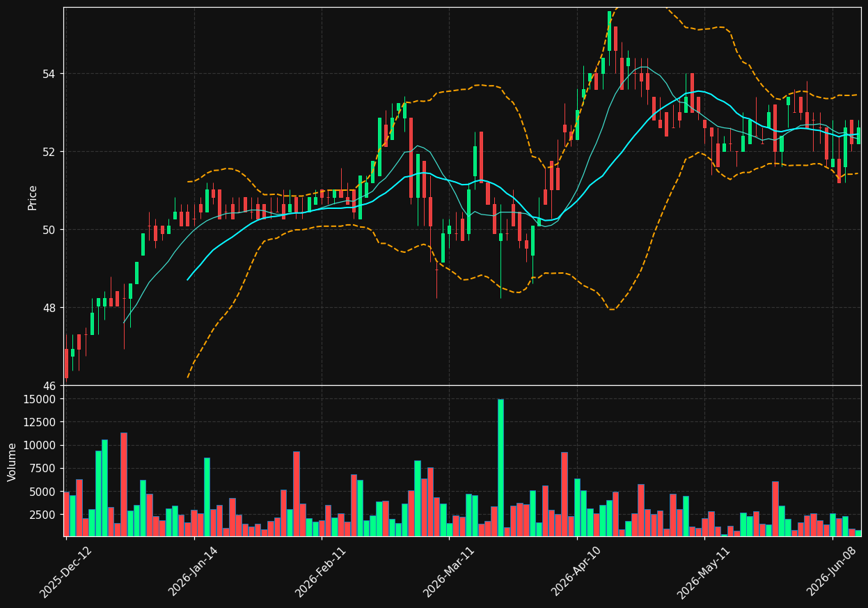Click the 12500 volume tick label
This screenshot has height=608, width=868.
click(x=40, y=422)
